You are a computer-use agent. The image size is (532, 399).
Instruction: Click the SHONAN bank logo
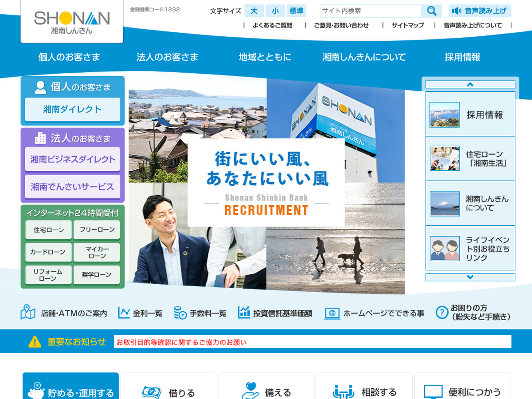coord(72,21)
